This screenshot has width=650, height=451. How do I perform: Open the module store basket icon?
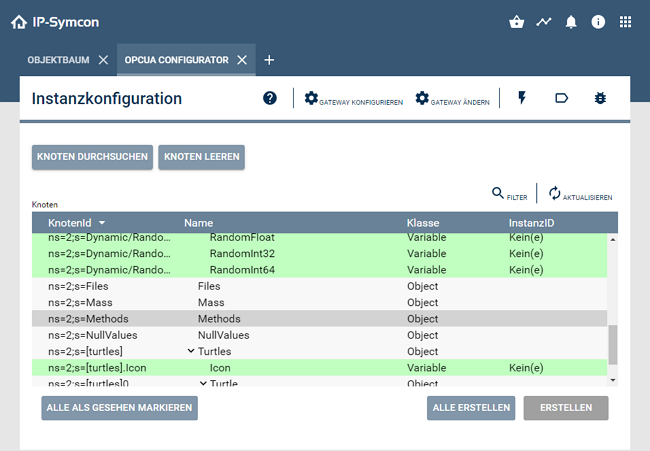pos(517,22)
